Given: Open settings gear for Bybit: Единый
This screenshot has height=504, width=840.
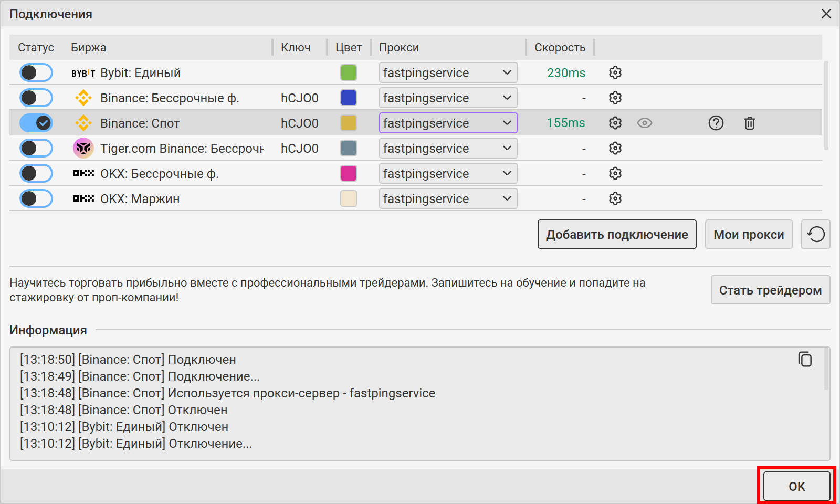Looking at the screenshot, I should [615, 72].
